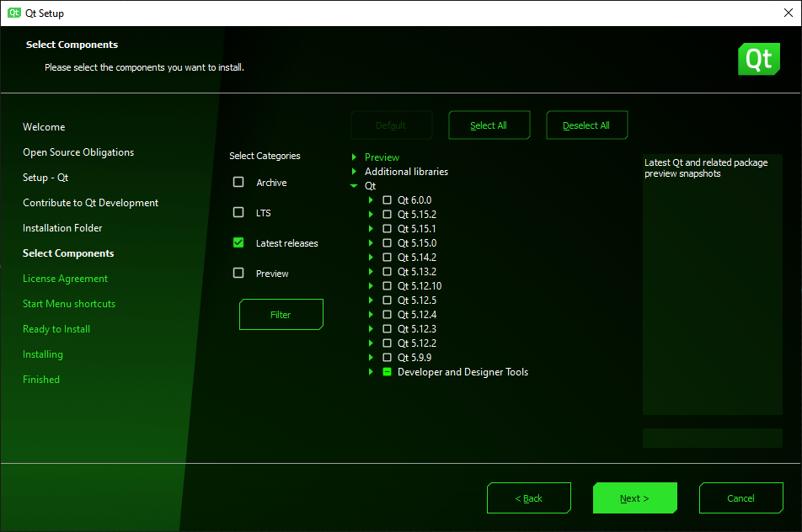Enable the LTS category checkbox
The height and width of the screenshot is (532, 802).
238,212
